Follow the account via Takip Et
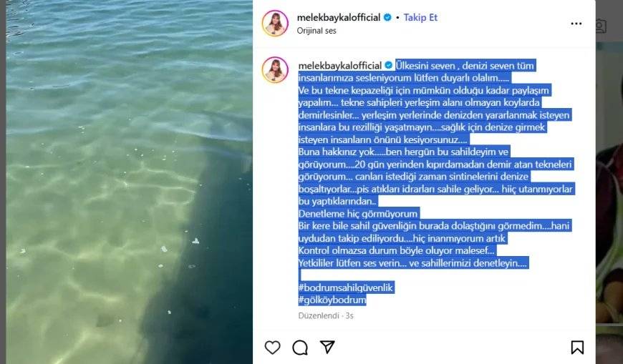This screenshot has height=364, width=623. pyautogui.click(x=420, y=17)
